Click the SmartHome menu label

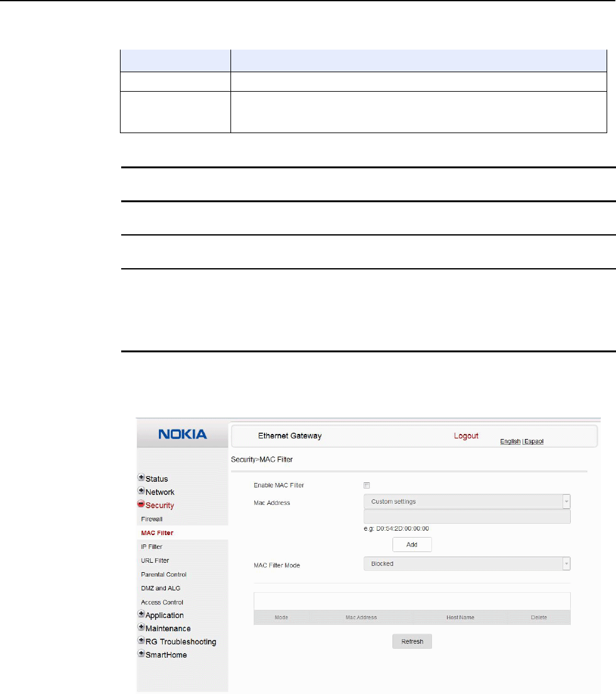click(166, 655)
